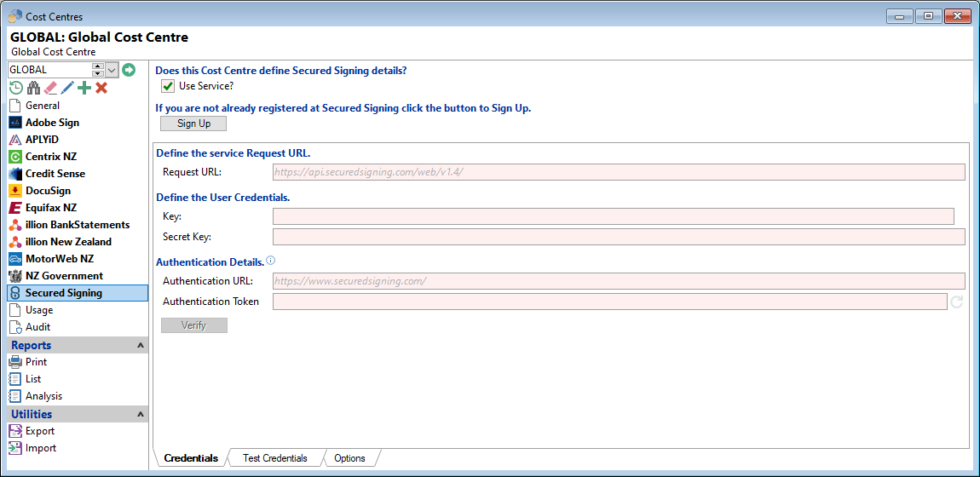Screen dimensions: 980x477
Task: Select NZ Government in the sidebar
Action: tap(78, 276)
